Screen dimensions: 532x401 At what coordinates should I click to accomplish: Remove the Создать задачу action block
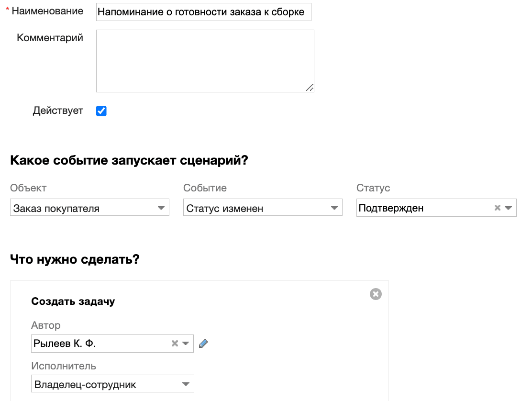click(x=376, y=294)
